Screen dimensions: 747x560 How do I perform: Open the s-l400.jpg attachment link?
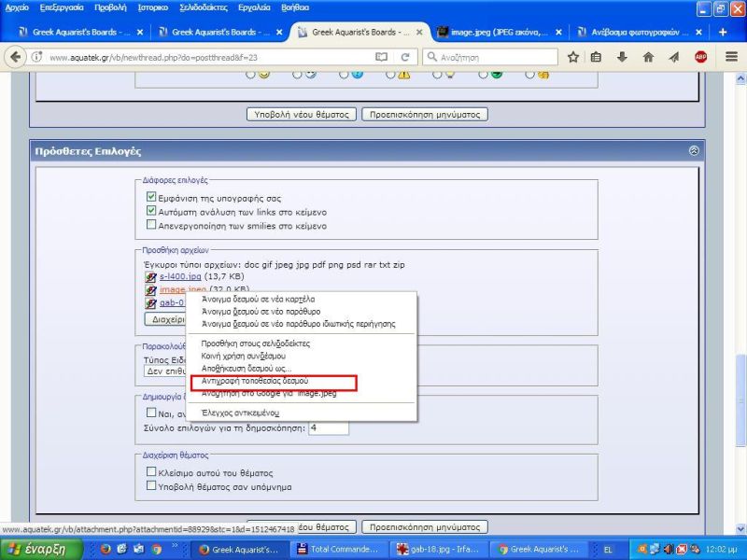179,277
